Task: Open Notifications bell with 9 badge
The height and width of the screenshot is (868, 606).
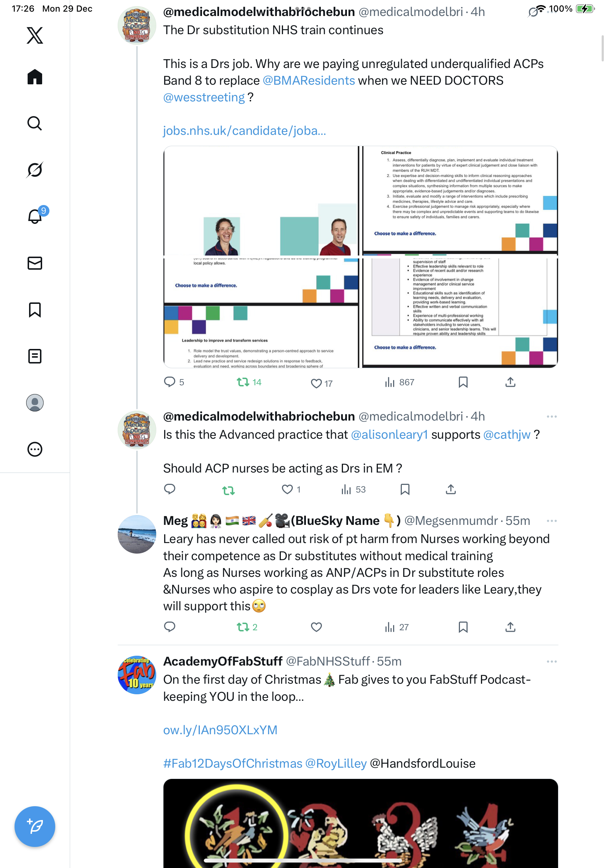Action: pos(36,216)
